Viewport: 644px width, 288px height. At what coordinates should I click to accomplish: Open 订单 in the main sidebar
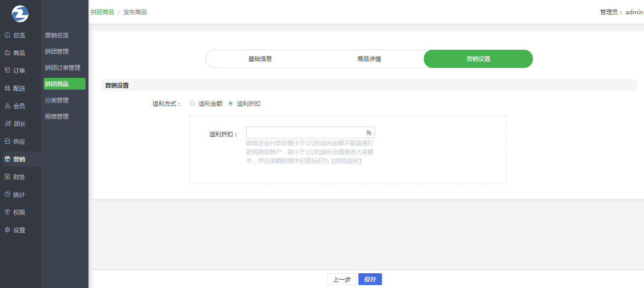pos(20,71)
